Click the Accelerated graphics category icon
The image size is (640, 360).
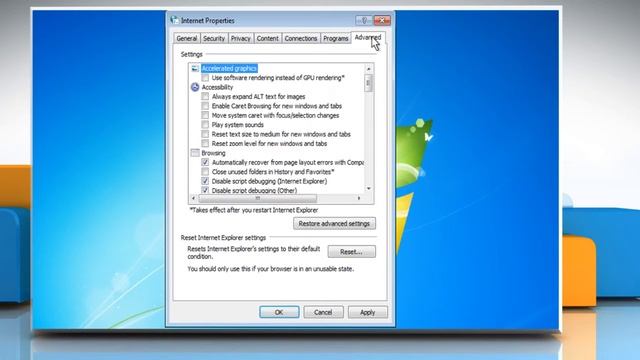pyautogui.click(x=195, y=69)
